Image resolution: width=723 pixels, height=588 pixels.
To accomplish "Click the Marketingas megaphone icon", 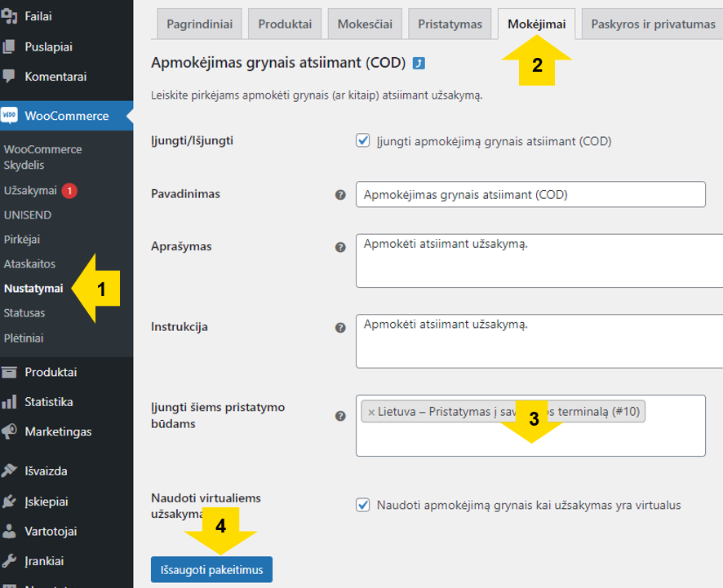I will 9,431.
